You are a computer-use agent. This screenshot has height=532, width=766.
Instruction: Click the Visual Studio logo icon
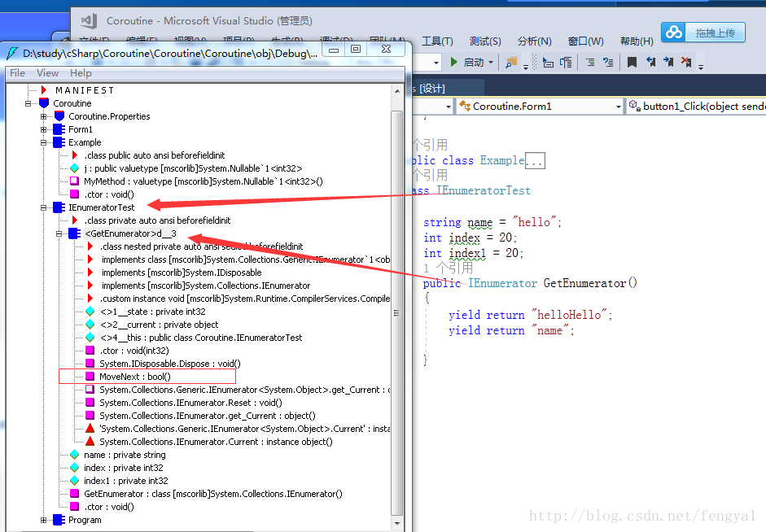click(89, 20)
